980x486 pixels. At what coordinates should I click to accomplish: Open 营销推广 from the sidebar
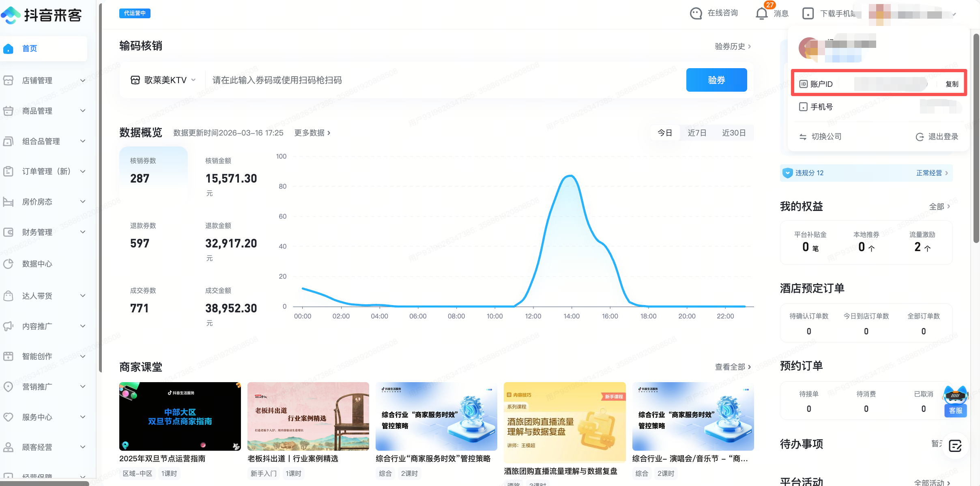(9, 387)
